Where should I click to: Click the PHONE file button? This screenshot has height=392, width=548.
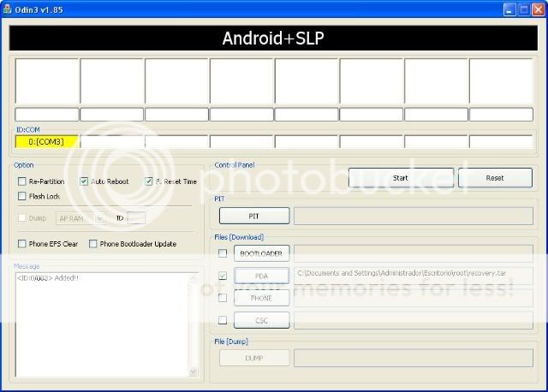(262, 298)
